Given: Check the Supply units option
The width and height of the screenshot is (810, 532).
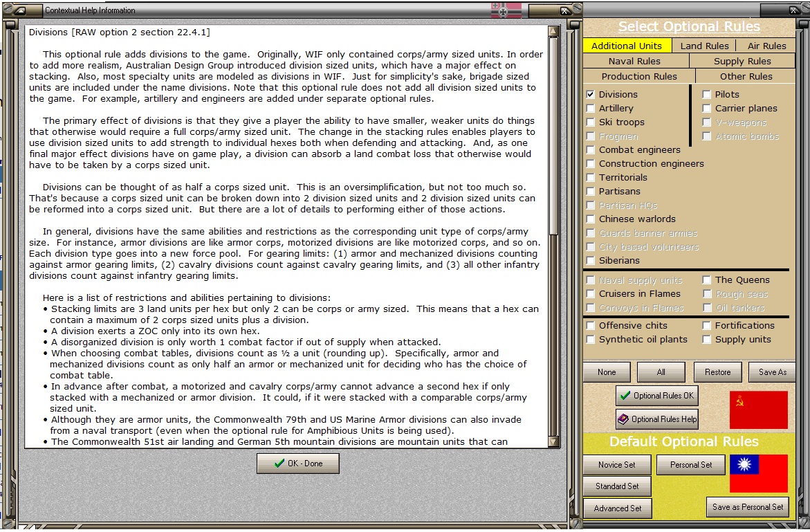Looking at the screenshot, I should tap(707, 340).
